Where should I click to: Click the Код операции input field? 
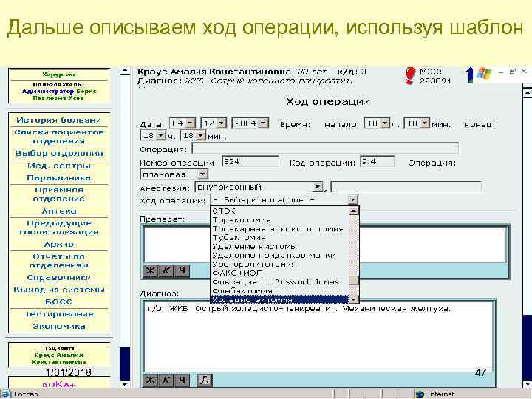coord(377,162)
